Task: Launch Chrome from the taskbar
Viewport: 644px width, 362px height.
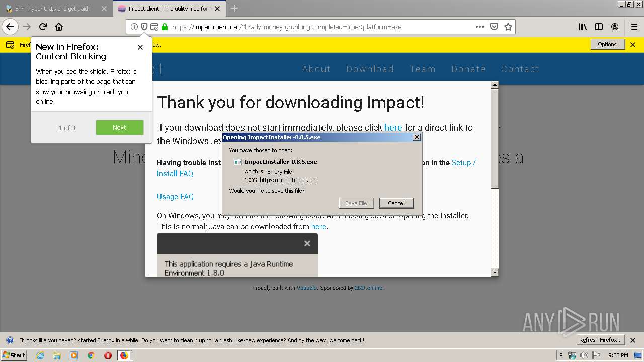Action: (91, 355)
